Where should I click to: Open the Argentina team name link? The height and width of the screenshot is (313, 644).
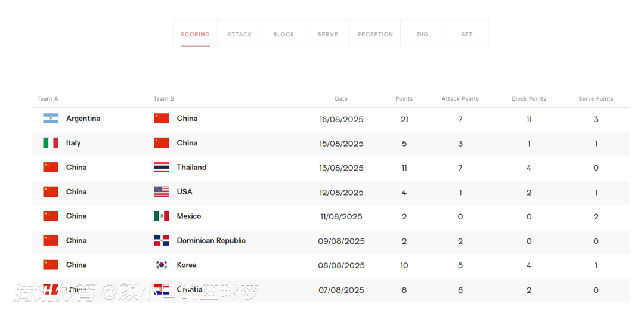point(83,119)
